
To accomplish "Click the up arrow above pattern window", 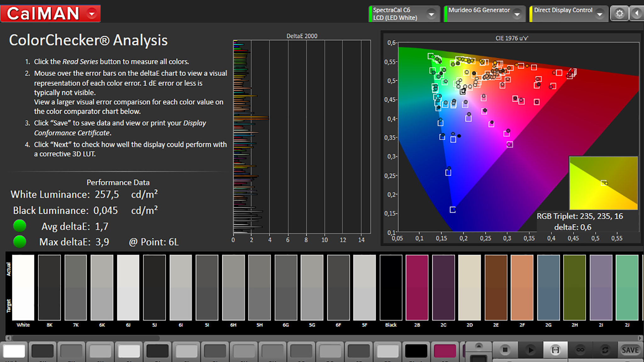I will point(479,346).
